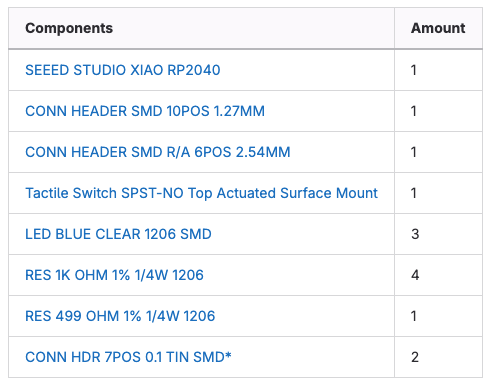Open the SEEED STUDIO XIAO RP2040 link
The image size is (501, 388).
click(123, 70)
